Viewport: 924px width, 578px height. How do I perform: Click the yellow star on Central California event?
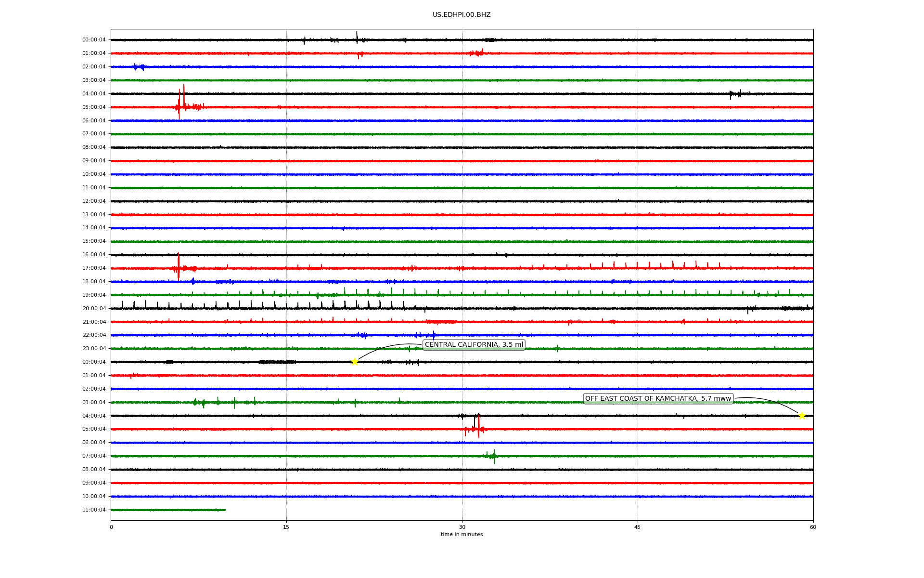(x=355, y=362)
